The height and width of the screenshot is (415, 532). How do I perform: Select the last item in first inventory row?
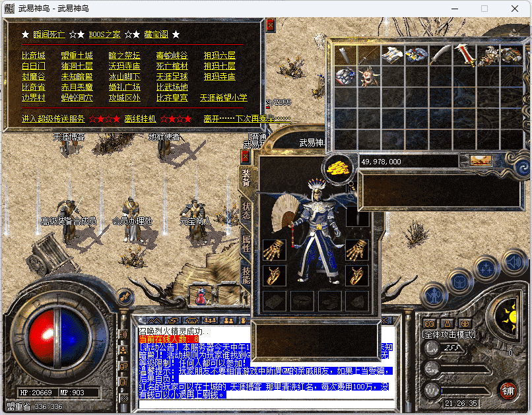coord(512,55)
